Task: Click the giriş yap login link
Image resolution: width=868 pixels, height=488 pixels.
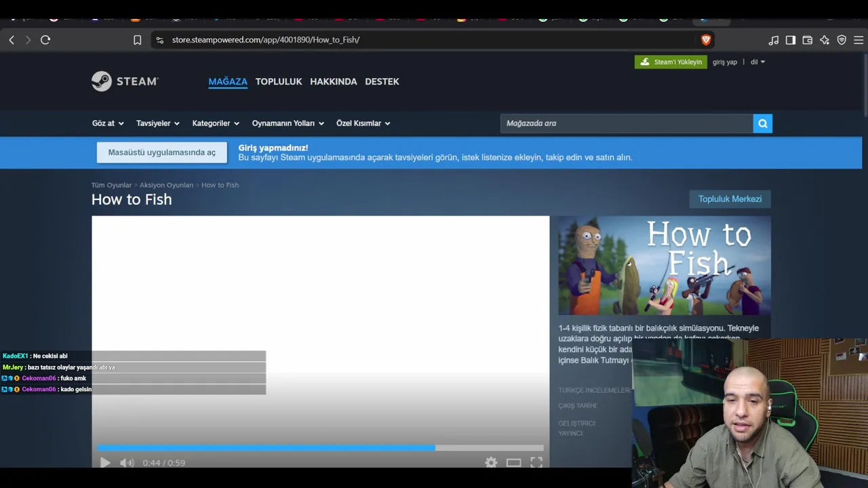Action: pos(724,62)
